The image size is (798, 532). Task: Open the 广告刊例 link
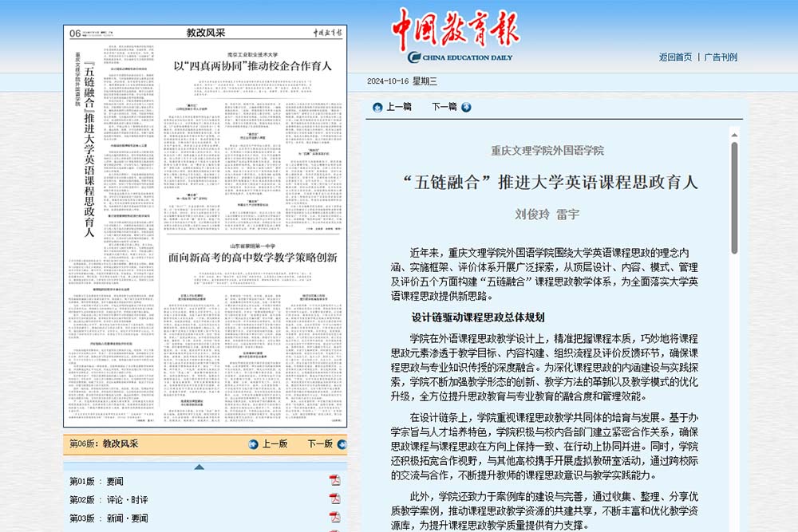click(x=721, y=57)
